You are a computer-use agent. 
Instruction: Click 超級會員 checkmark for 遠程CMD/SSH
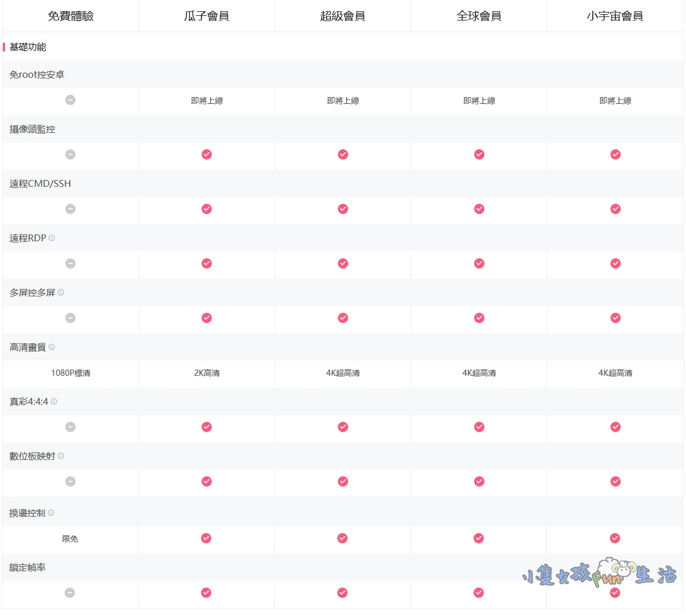(x=343, y=209)
